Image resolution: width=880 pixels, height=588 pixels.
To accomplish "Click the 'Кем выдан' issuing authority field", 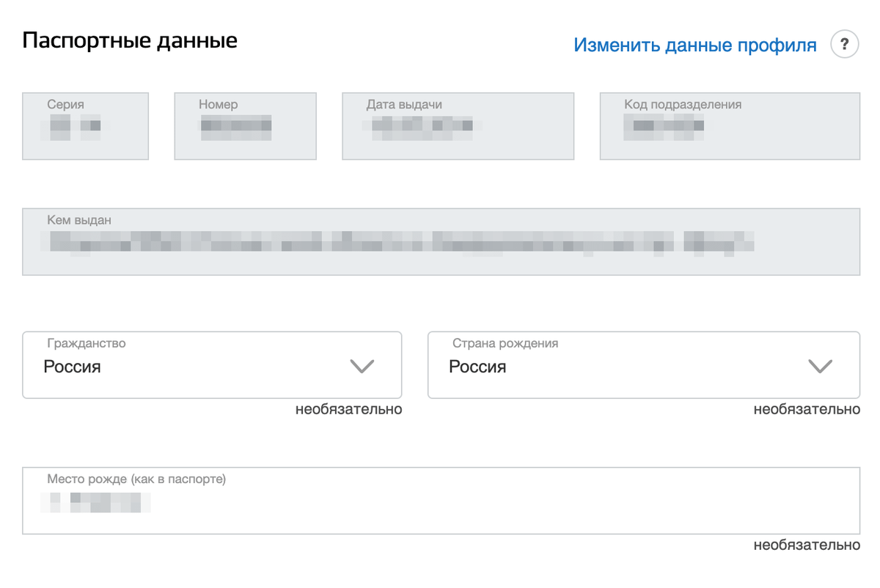I will pos(440,242).
